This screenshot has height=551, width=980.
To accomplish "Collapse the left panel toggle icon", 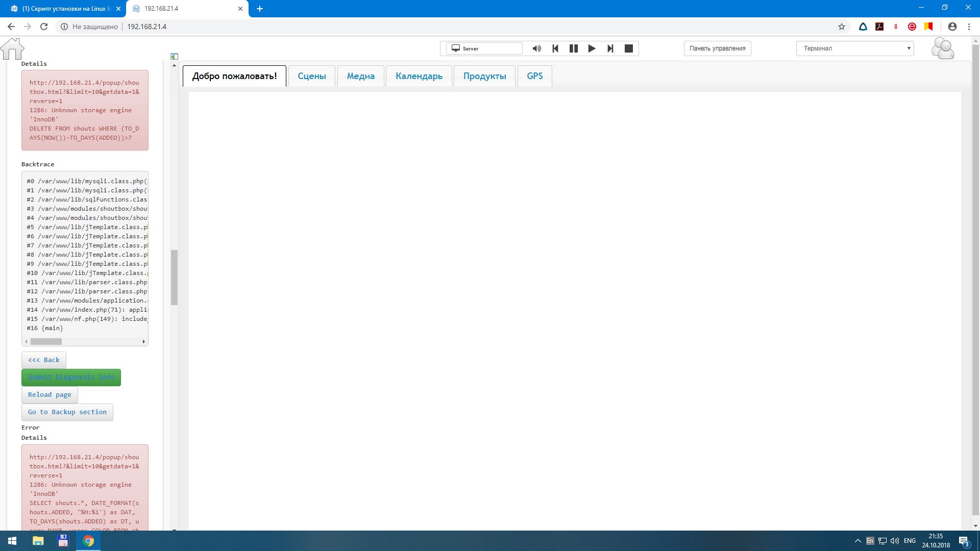I will point(174,56).
